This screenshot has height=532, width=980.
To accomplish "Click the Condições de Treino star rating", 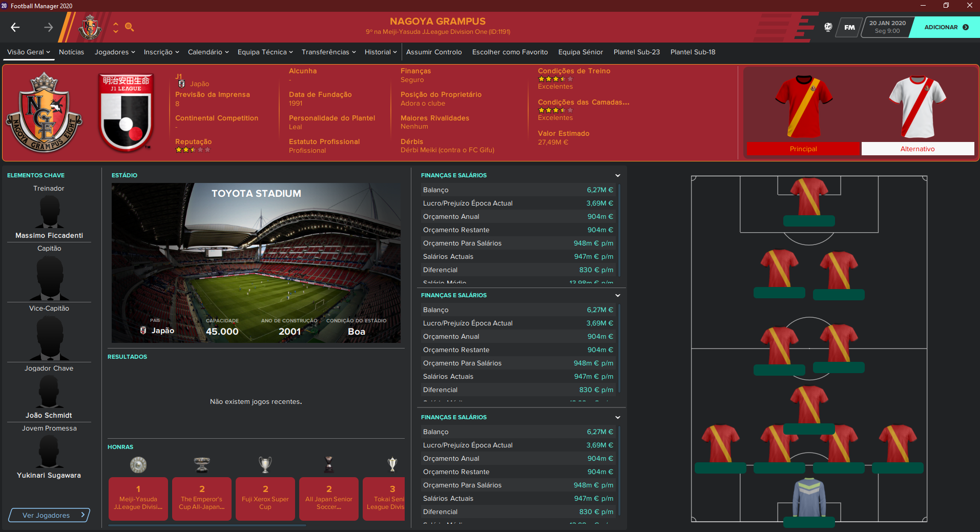I will 555,79.
